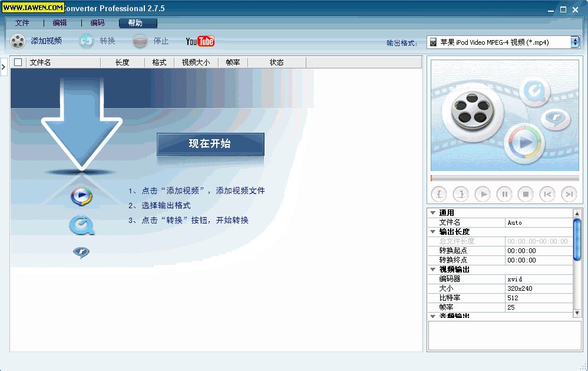Click the 现在开始 button
This screenshot has width=588, height=371.
click(x=210, y=144)
